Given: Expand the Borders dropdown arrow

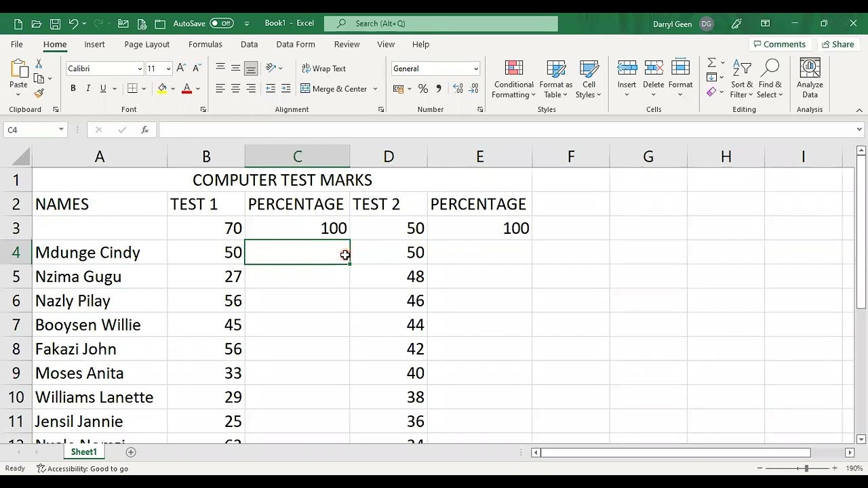Looking at the screenshot, I should 144,89.
